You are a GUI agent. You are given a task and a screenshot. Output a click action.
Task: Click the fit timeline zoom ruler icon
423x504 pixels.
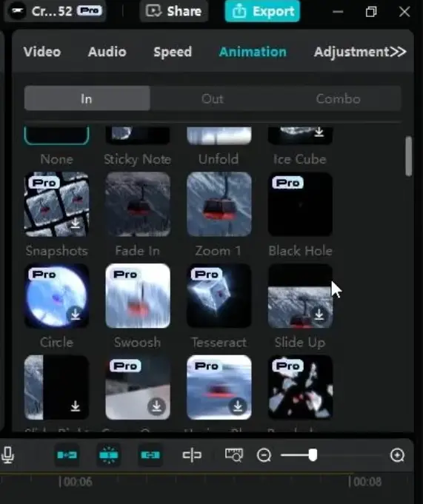point(234,455)
